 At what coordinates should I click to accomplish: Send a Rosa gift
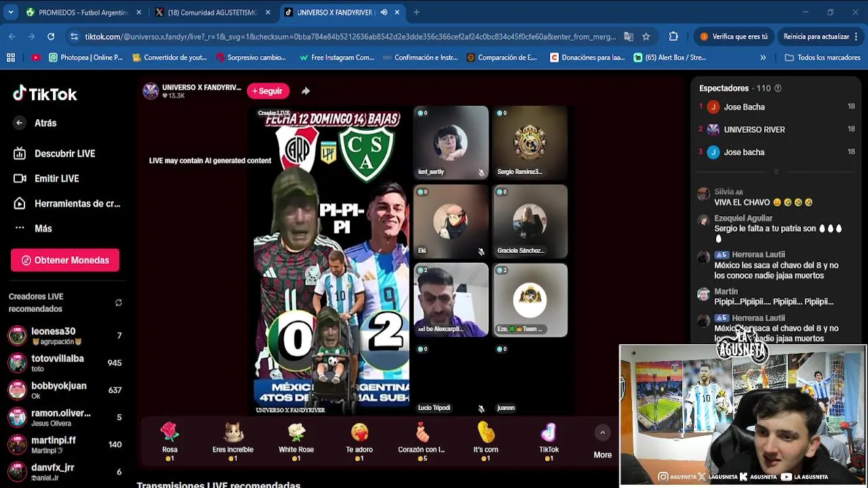point(170,441)
